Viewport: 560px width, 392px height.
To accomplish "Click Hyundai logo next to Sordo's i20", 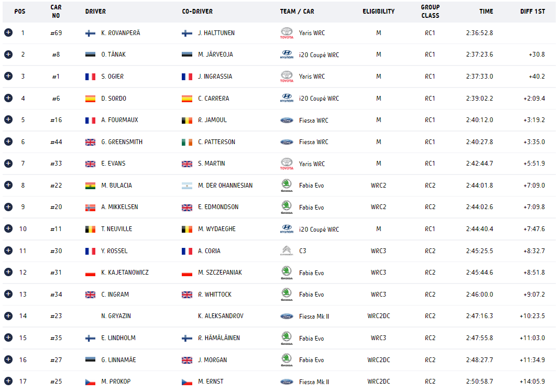I will 287,98.
